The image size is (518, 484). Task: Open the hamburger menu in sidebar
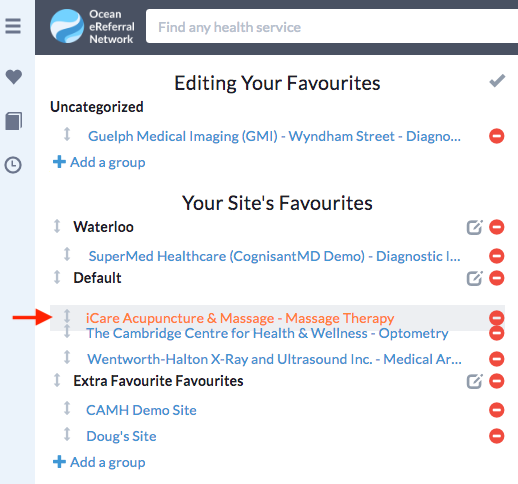coord(13,26)
